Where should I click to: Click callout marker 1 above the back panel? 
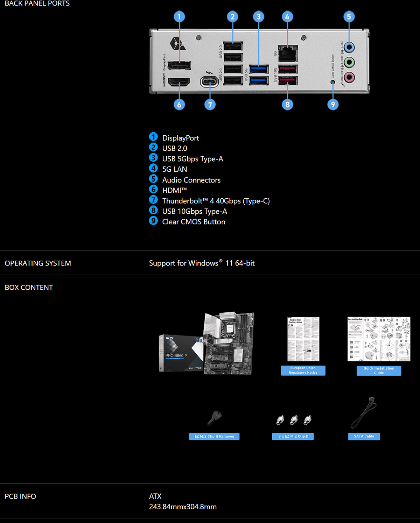pos(179,16)
